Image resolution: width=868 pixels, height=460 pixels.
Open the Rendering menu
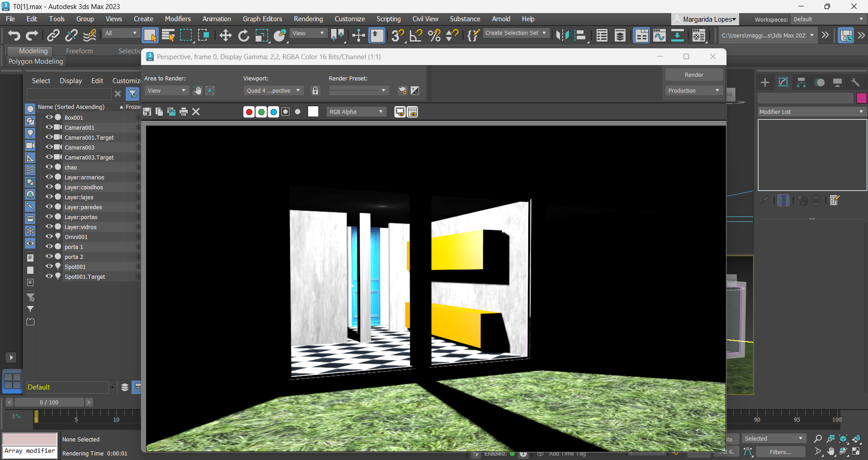coord(308,19)
